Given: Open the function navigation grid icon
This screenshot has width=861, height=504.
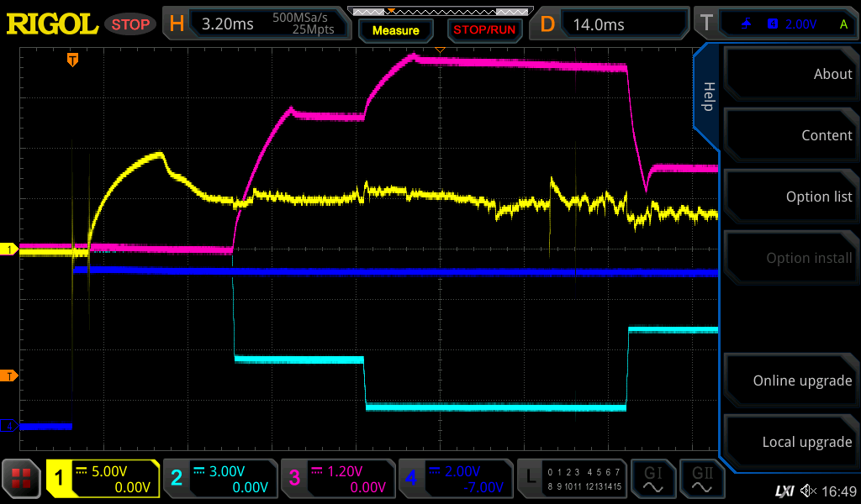Looking at the screenshot, I should click(22, 479).
